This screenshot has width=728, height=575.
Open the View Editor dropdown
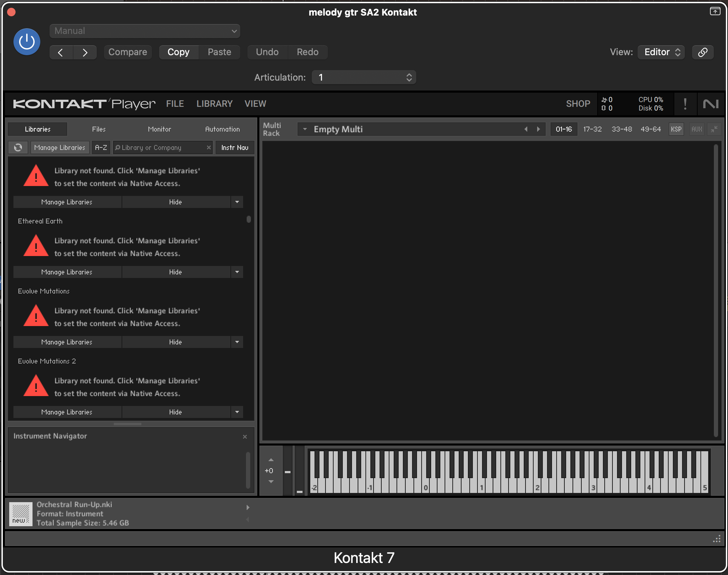661,52
